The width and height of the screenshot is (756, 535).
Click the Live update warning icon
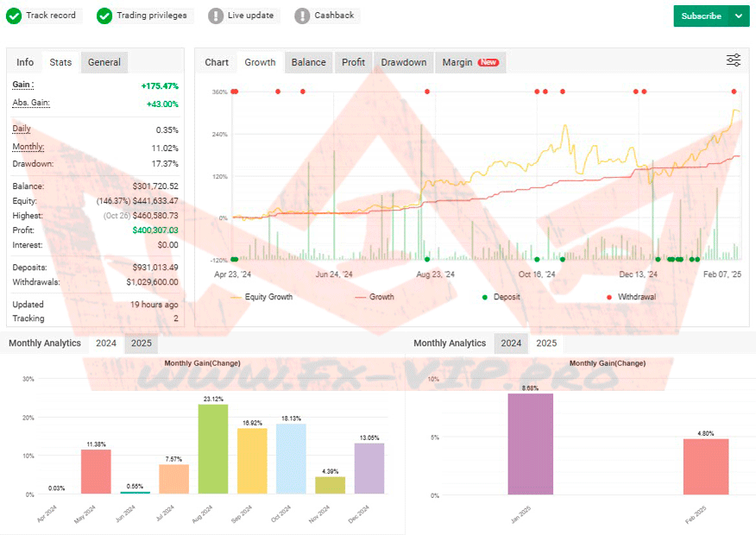tap(215, 16)
